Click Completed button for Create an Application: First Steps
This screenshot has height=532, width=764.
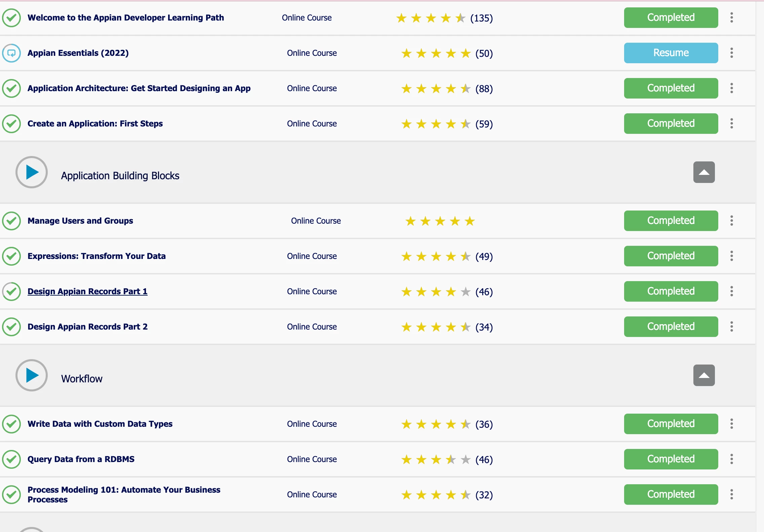(671, 123)
